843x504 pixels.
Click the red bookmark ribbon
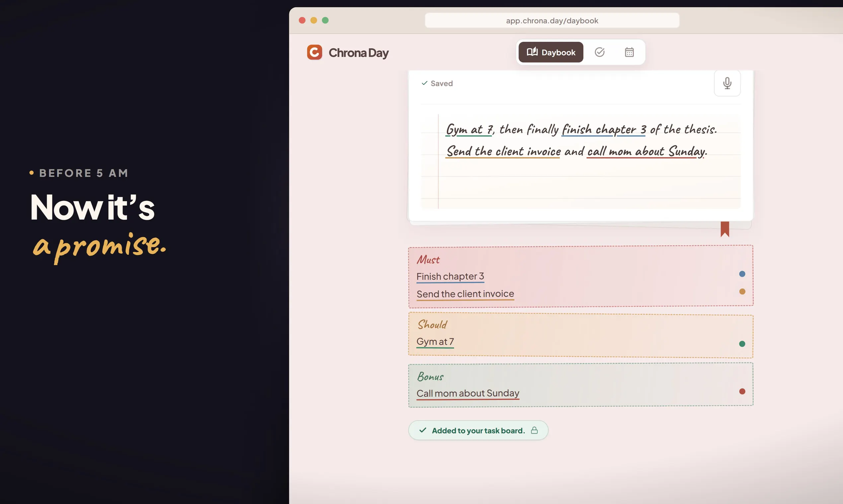coord(725,229)
